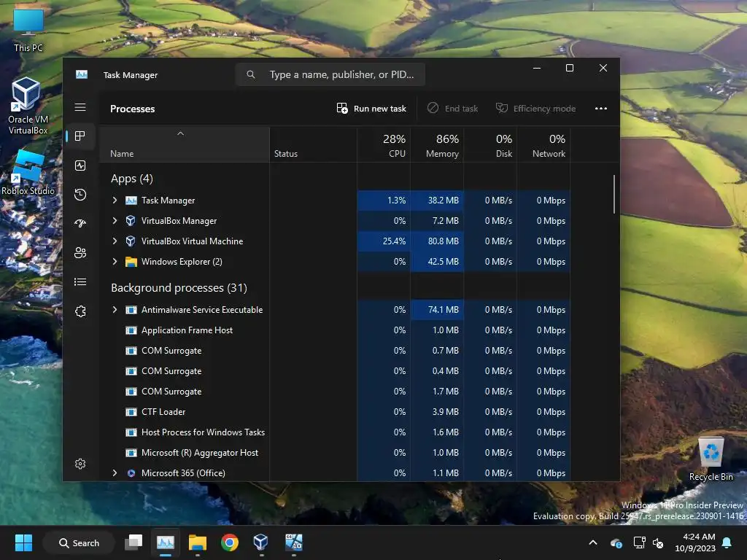Sort by the CPU column header
The height and width of the screenshot is (560, 747).
pyautogui.click(x=384, y=145)
